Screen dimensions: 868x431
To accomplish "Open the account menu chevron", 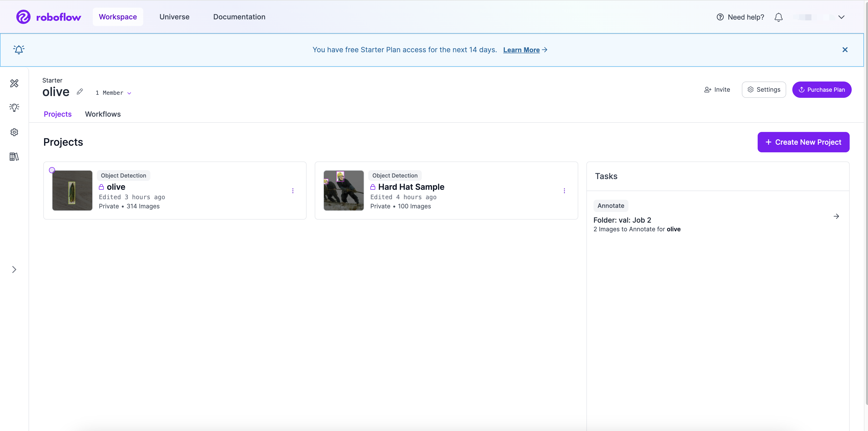I will tap(841, 17).
